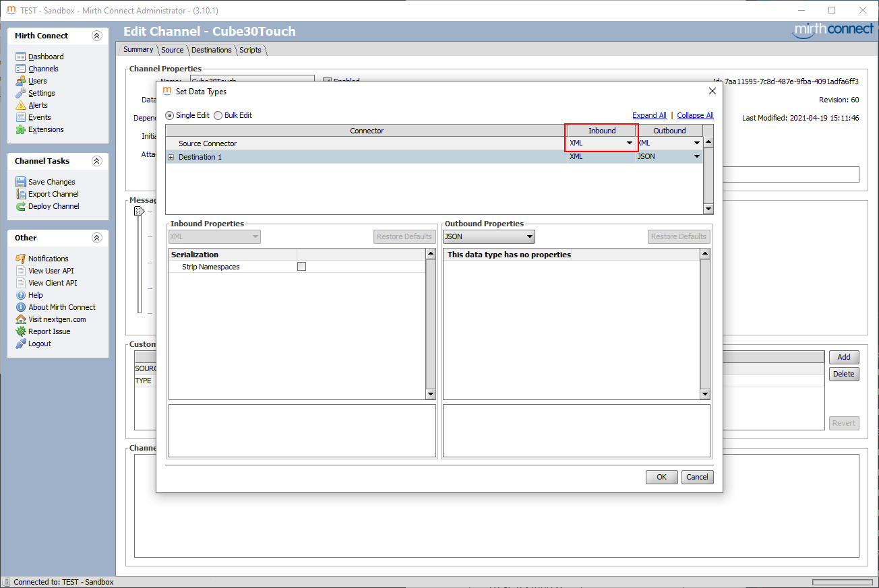The image size is (879, 588).
Task: Click the OK button
Action: [662, 477]
